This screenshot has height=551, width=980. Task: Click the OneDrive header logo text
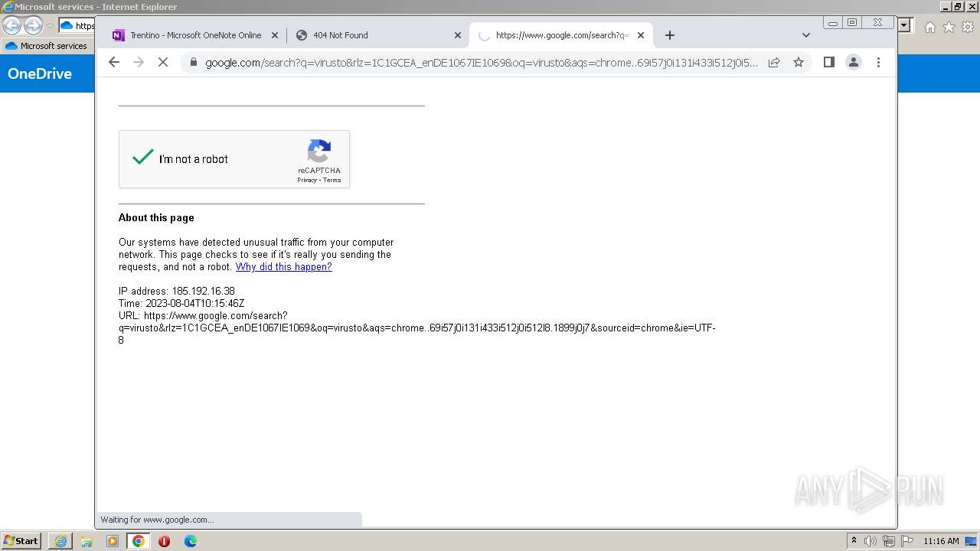click(x=40, y=74)
